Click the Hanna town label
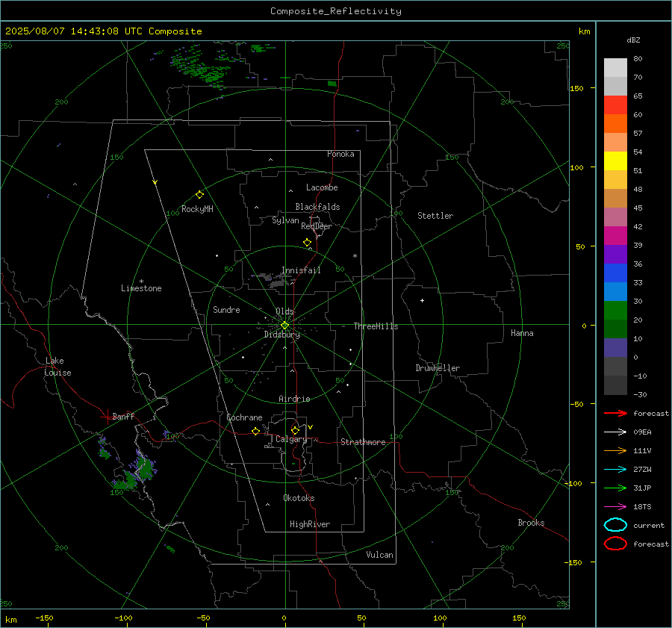Screen dimensions: 672x628 click(x=522, y=333)
